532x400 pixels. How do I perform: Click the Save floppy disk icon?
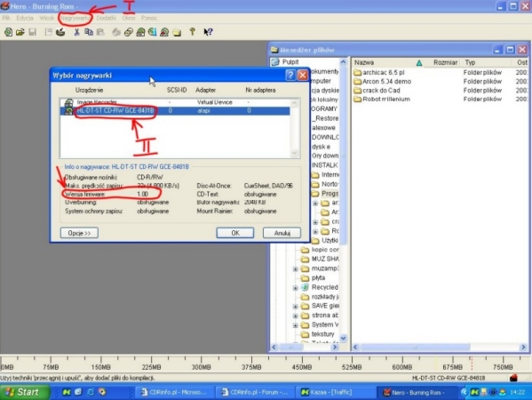pos(32,32)
